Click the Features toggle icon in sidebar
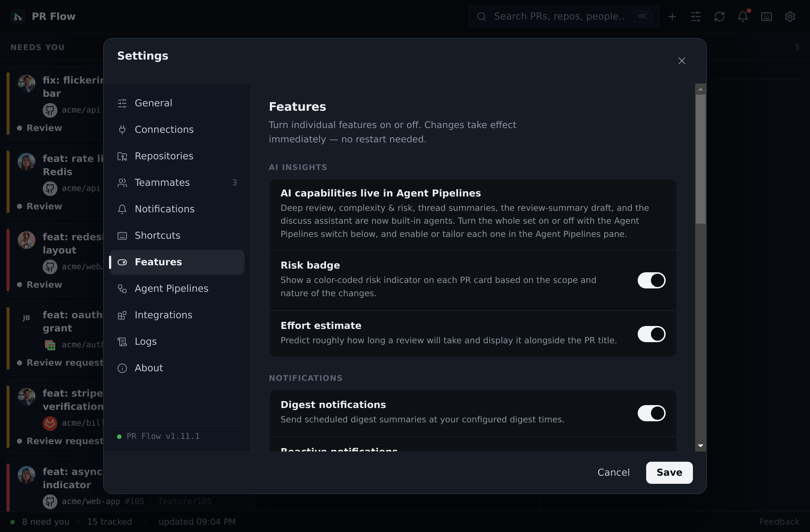Screen dimensions: 810x532 coord(122,262)
